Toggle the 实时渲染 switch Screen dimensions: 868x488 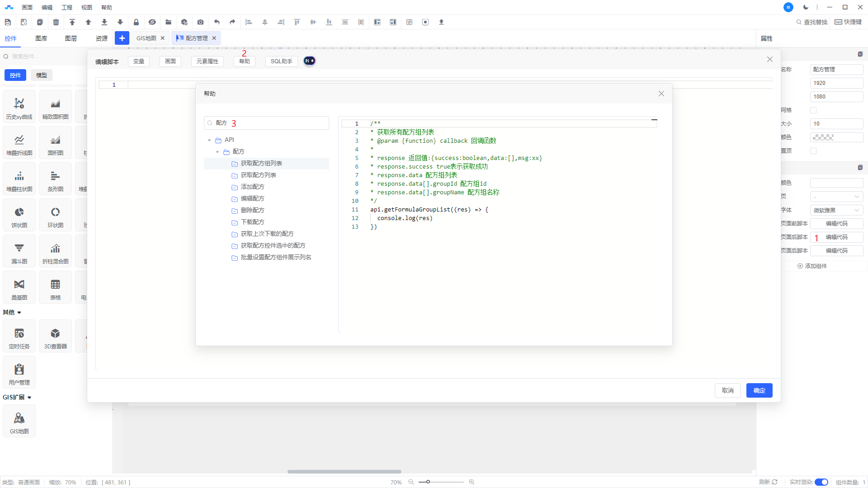pos(821,482)
